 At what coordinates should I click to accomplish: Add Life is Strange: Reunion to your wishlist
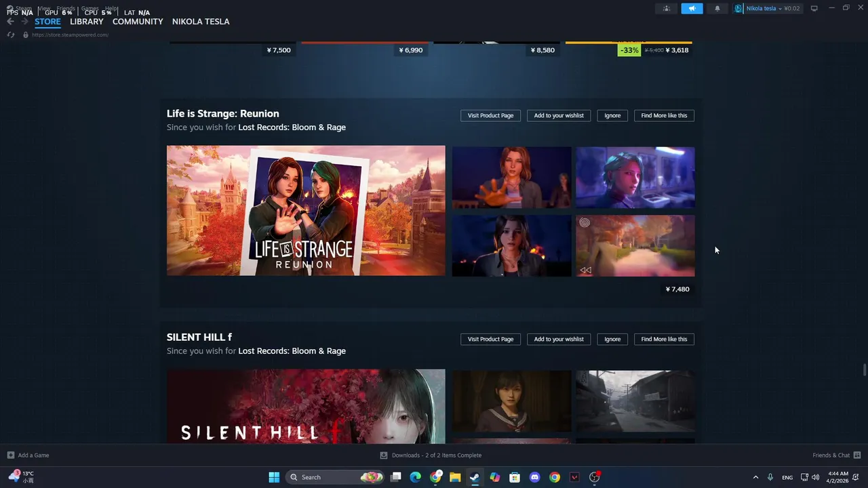click(x=559, y=115)
